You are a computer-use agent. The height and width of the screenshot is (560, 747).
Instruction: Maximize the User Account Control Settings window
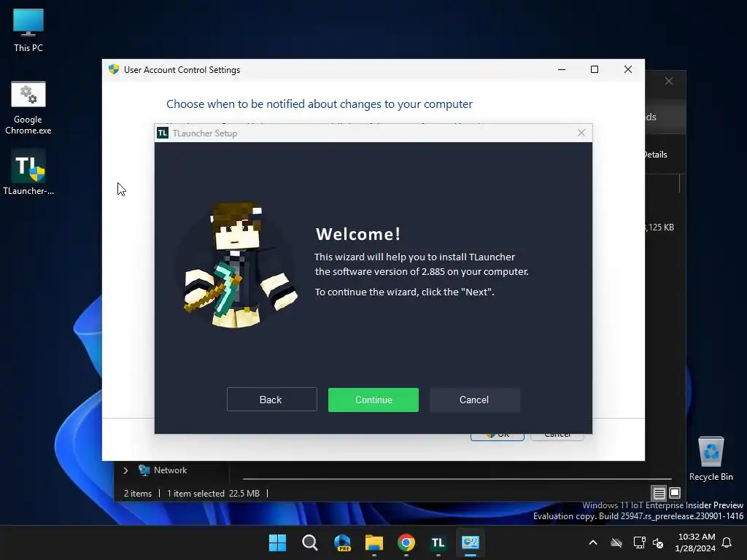[x=595, y=69]
